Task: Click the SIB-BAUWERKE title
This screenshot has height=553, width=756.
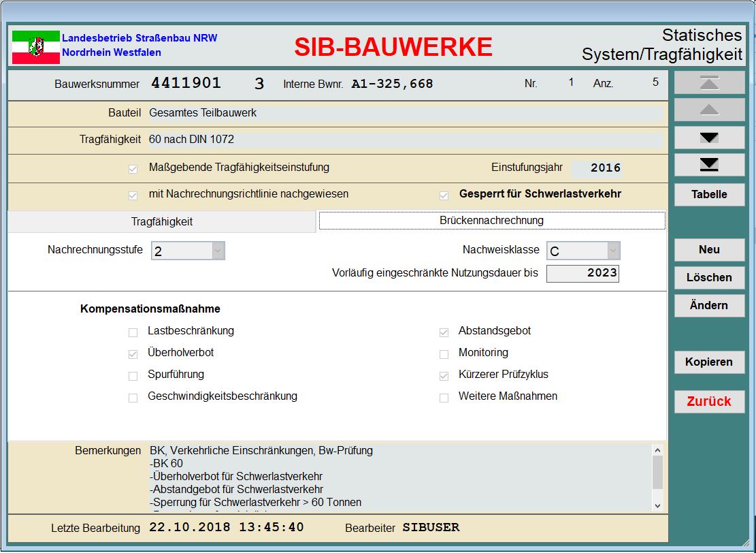Action: coord(393,47)
